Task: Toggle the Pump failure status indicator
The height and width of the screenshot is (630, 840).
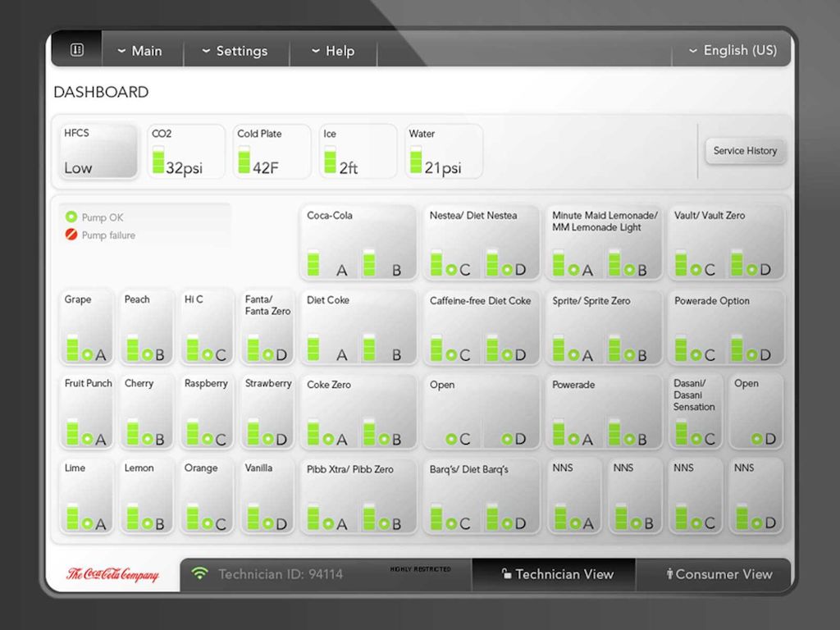Action: click(69, 235)
